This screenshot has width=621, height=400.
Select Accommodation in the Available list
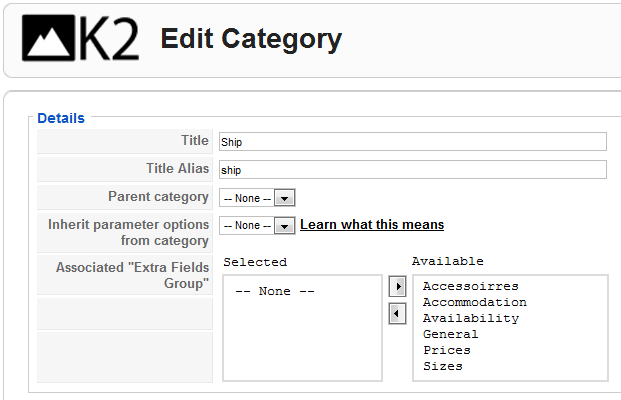tap(474, 302)
